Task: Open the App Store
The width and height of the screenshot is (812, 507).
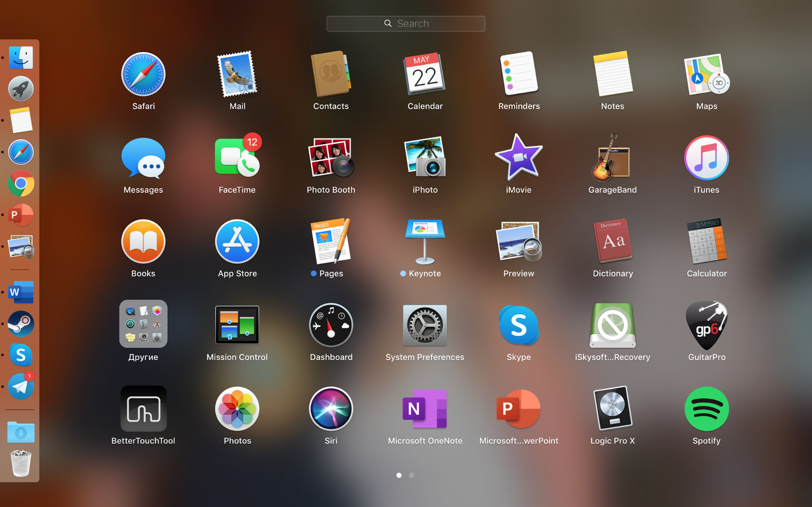Action: (x=237, y=242)
